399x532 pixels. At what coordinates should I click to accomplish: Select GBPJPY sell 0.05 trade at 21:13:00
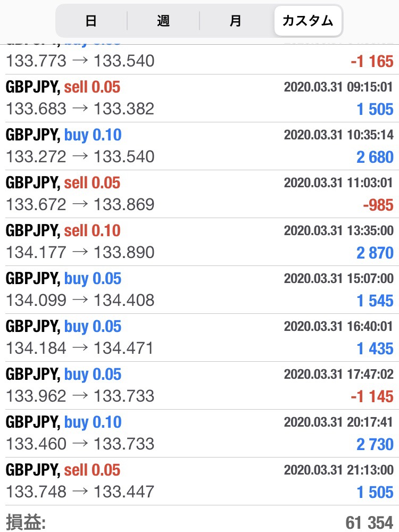pyautogui.click(x=199, y=481)
